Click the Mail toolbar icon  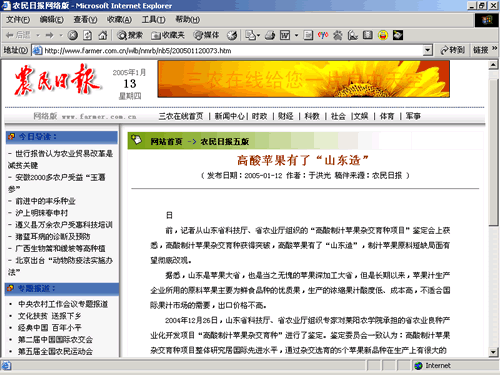click(253, 35)
